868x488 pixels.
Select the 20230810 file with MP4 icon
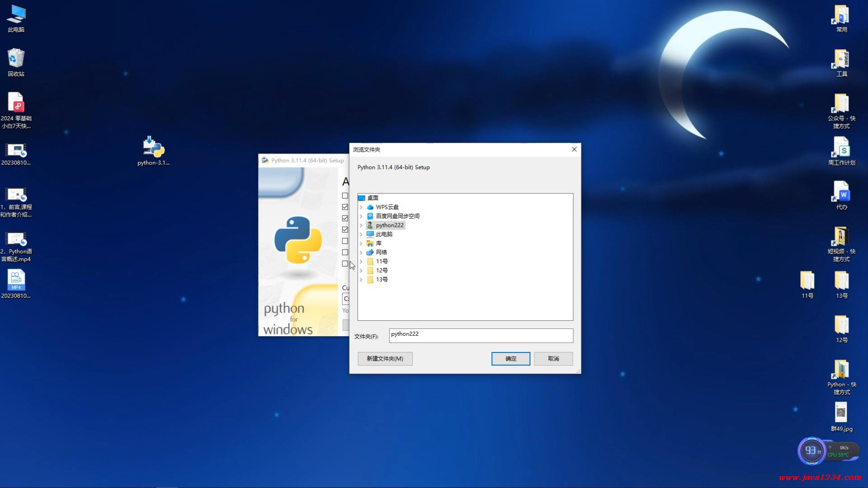pos(16,284)
